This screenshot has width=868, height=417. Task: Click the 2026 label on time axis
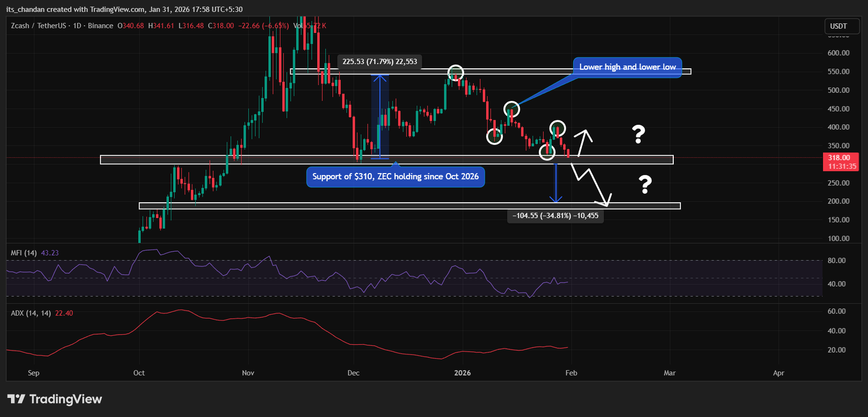coord(462,373)
